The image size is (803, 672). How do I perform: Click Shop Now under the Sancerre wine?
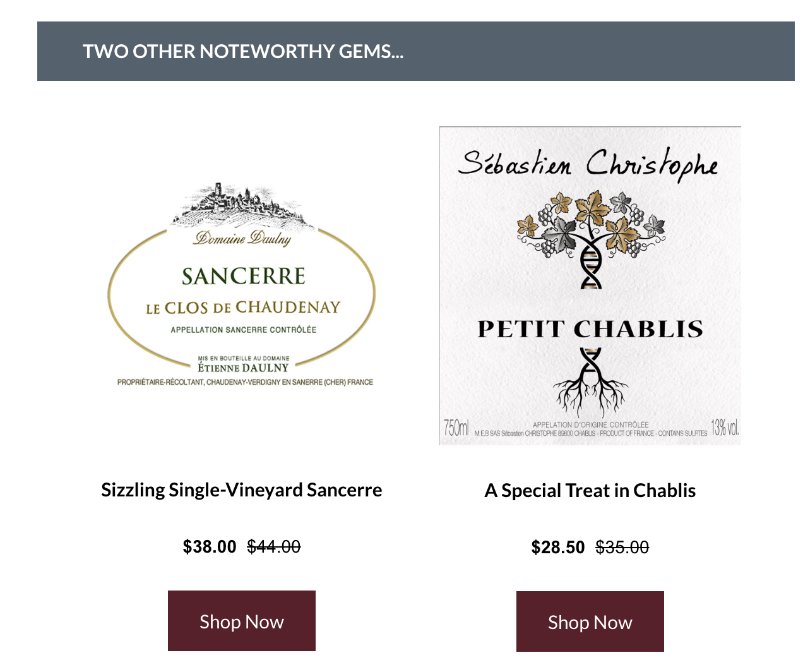[x=242, y=621]
